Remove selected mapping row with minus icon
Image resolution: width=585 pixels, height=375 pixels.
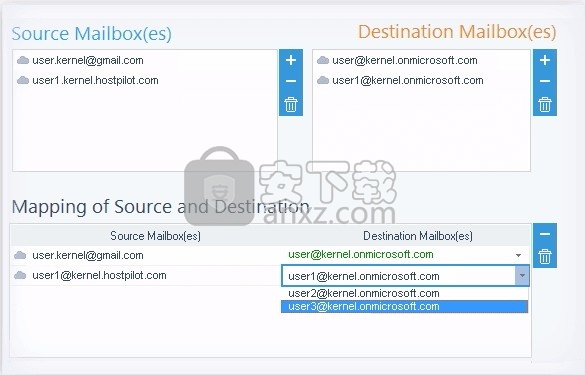pos(545,234)
